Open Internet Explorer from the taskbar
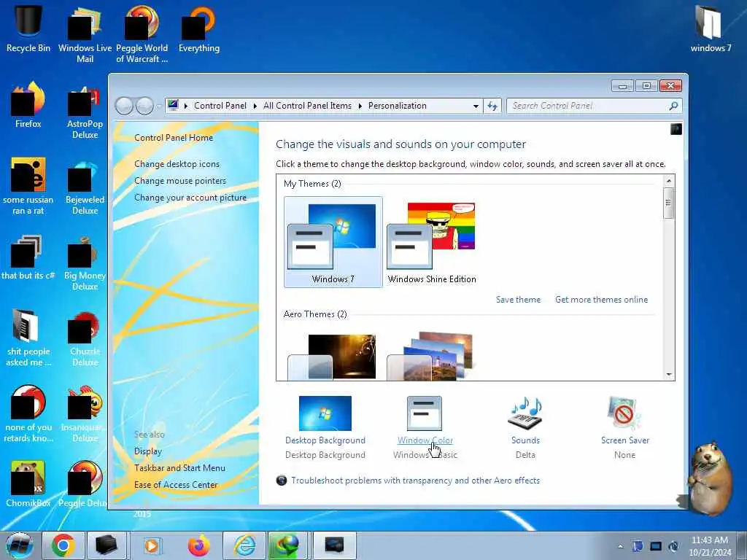The width and height of the screenshot is (747, 560). pos(244,545)
